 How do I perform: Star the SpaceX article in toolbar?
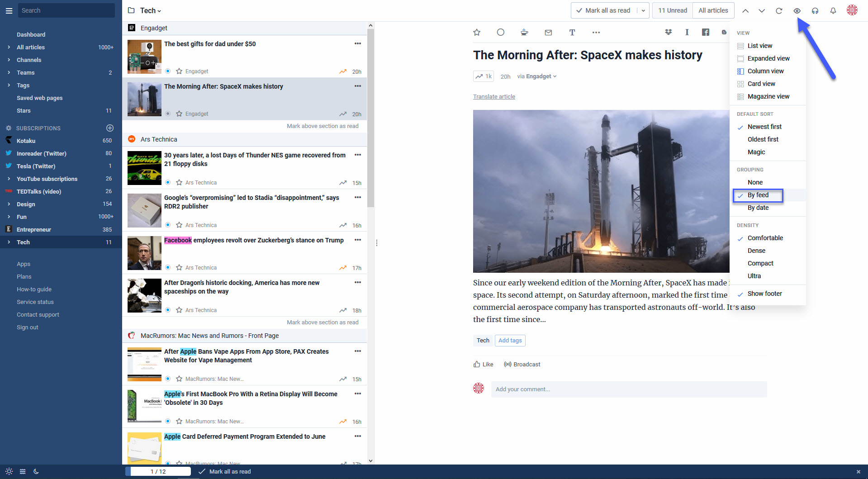click(x=477, y=32)
